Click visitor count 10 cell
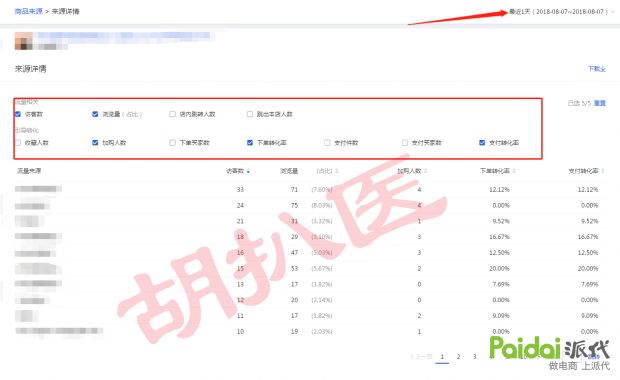620x380 pixels. point(240,332)
